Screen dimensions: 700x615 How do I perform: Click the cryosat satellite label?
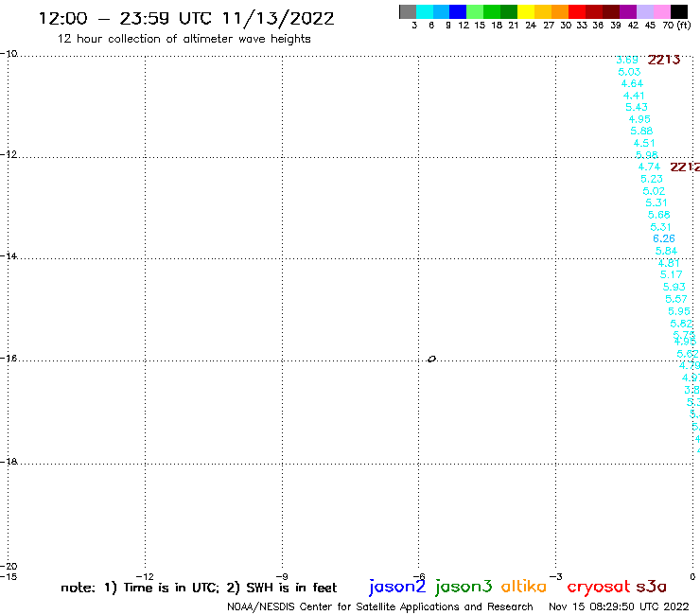point(599,587)
